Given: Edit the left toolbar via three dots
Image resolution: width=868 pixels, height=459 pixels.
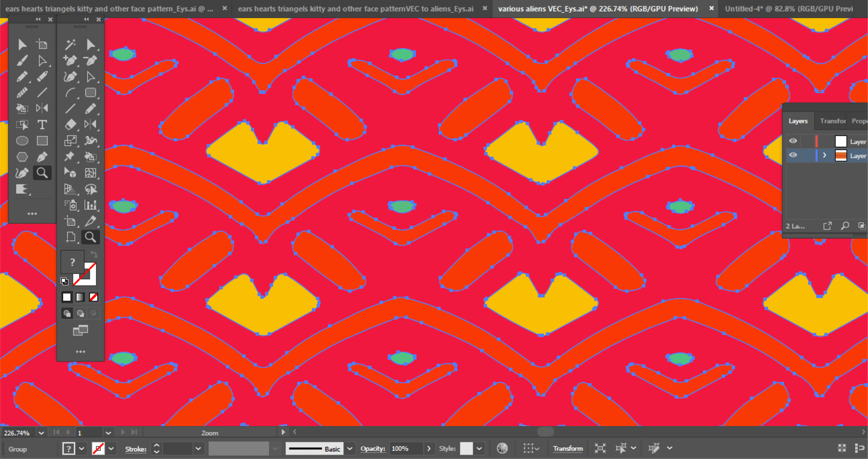Looking at the screenshot, I should pyautogui.click(x=32, y=213).
